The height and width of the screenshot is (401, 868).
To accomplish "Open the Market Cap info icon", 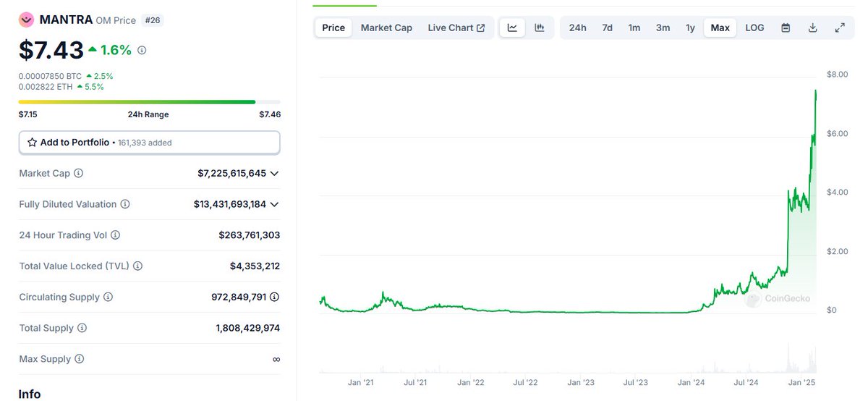I will 79,174.
